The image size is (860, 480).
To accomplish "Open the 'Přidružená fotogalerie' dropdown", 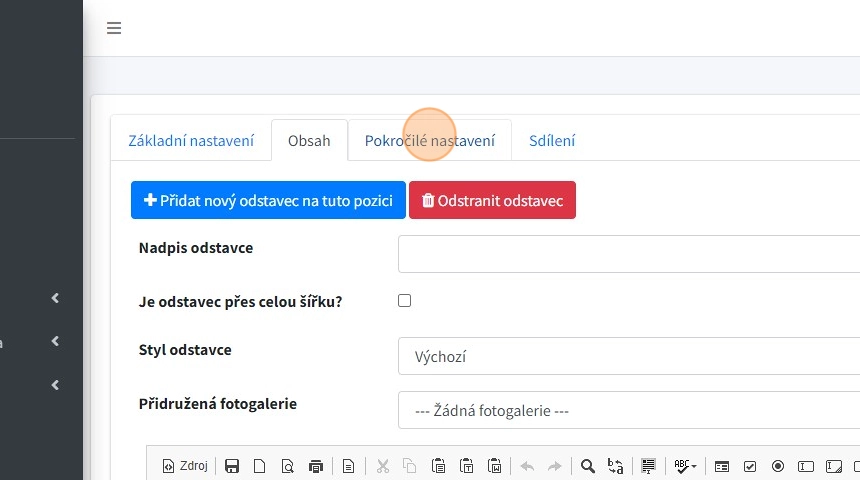I will [628, 410].
